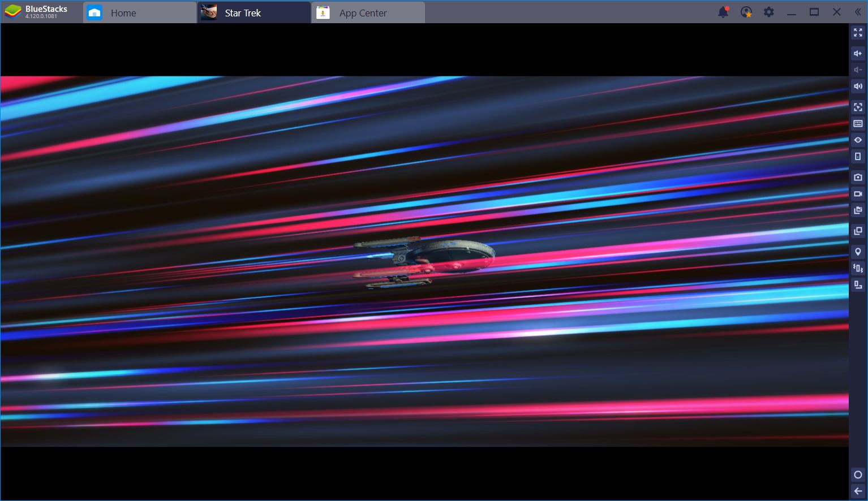Open the keyboard game controls icon
Screen dimensions: 868x501
coord(858,123)
